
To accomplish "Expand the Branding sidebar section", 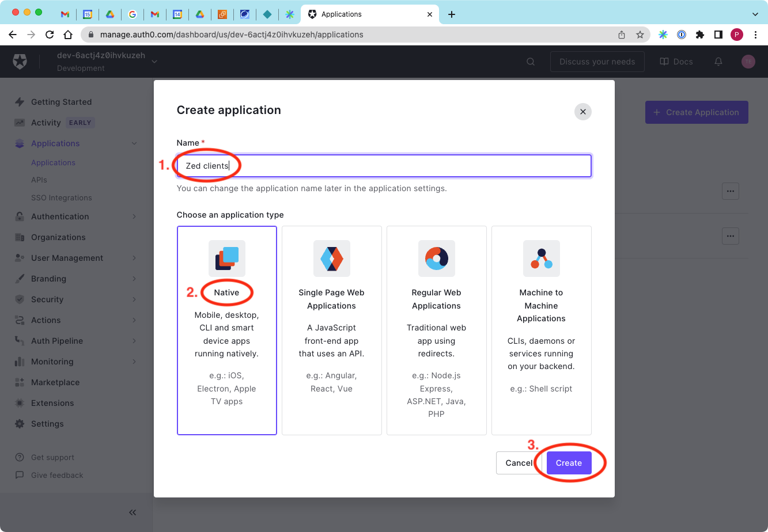I will click(x=134, y=279).
